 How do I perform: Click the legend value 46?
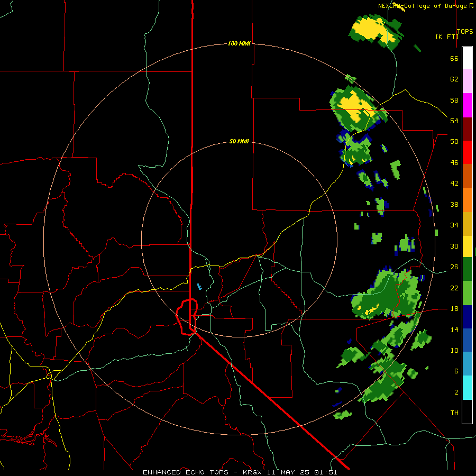tap(454, 163)
